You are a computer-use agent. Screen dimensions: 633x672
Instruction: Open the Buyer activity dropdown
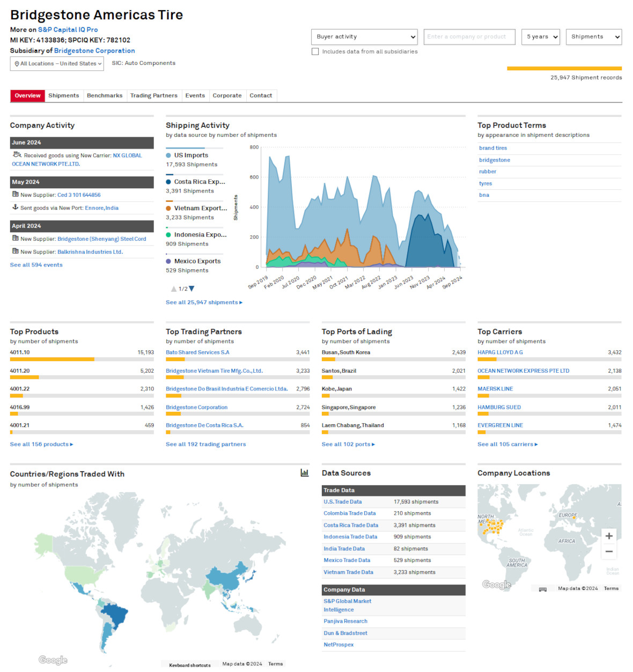click(x=364, y=36)
